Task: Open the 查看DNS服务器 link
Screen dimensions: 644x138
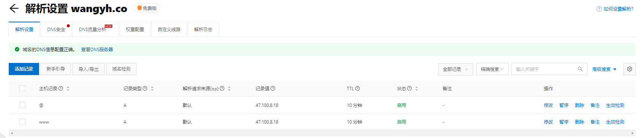Action: coord(97,49)
